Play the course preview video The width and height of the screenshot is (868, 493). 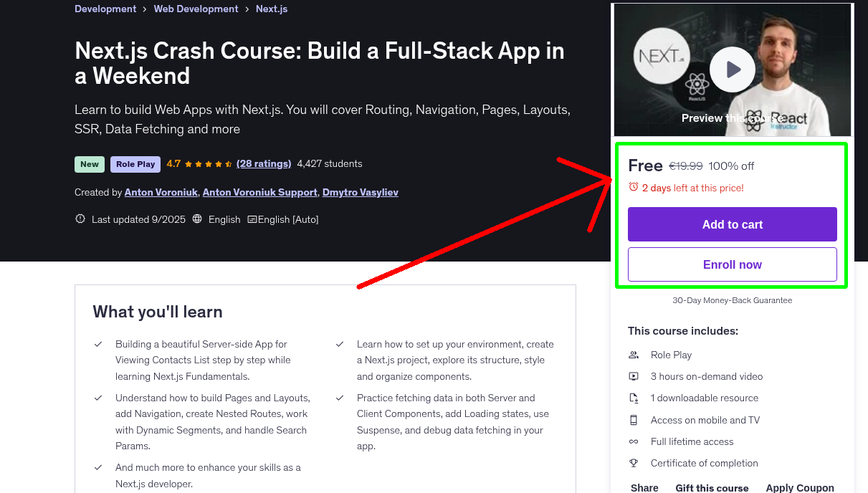tap(733, 70)
